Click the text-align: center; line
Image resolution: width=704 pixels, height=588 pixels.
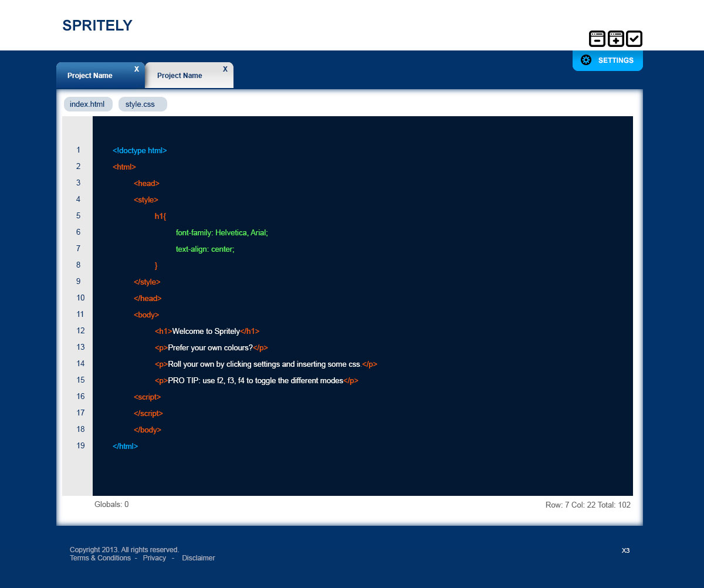pyautogui.click(x=205, y=249)
